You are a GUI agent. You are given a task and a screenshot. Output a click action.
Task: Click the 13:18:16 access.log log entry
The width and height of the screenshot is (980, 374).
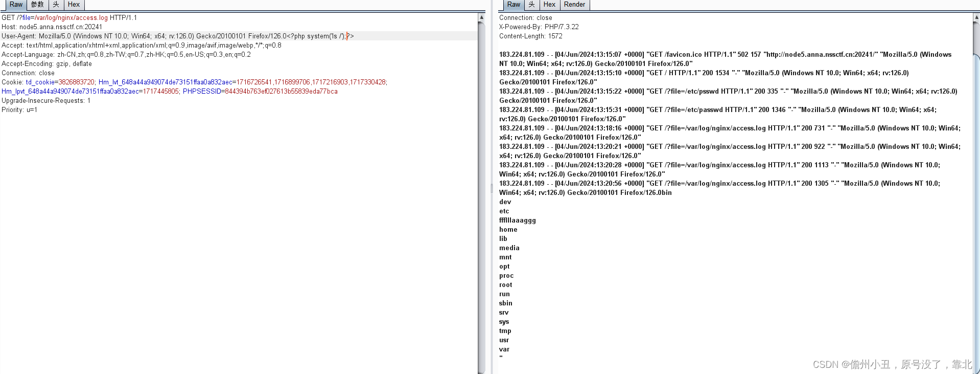click(730, 133)
